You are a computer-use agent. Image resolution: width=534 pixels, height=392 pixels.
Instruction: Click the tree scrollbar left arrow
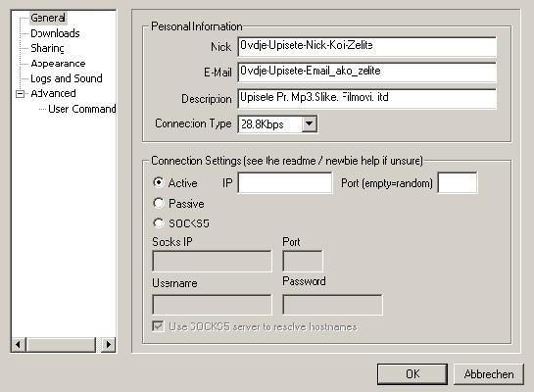coord(19,345)
